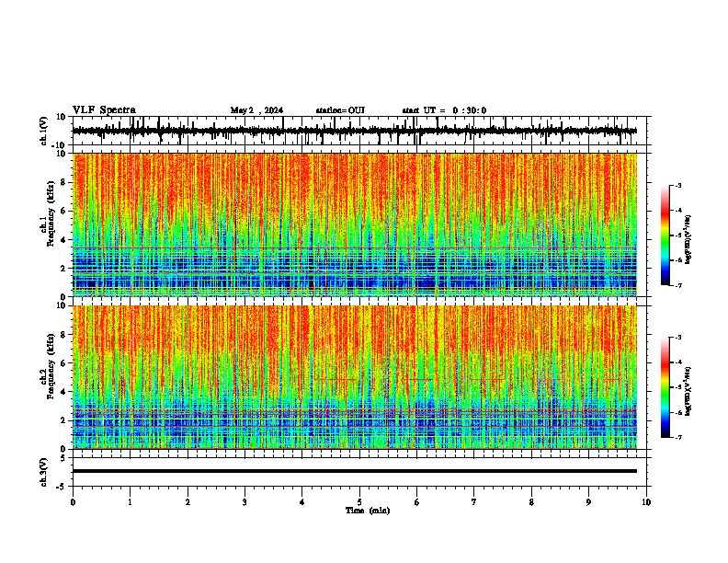
Task: Click the ch.1 colorbar gradient strip
Action: 665,236
